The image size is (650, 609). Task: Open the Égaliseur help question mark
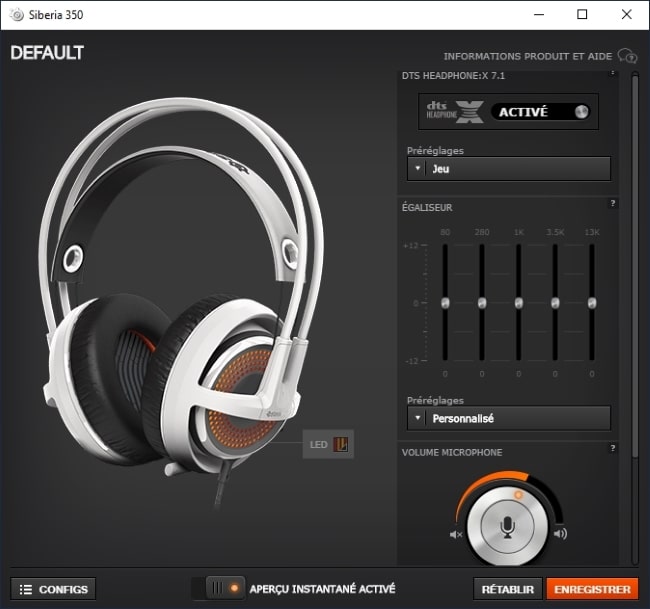(613, 203)
